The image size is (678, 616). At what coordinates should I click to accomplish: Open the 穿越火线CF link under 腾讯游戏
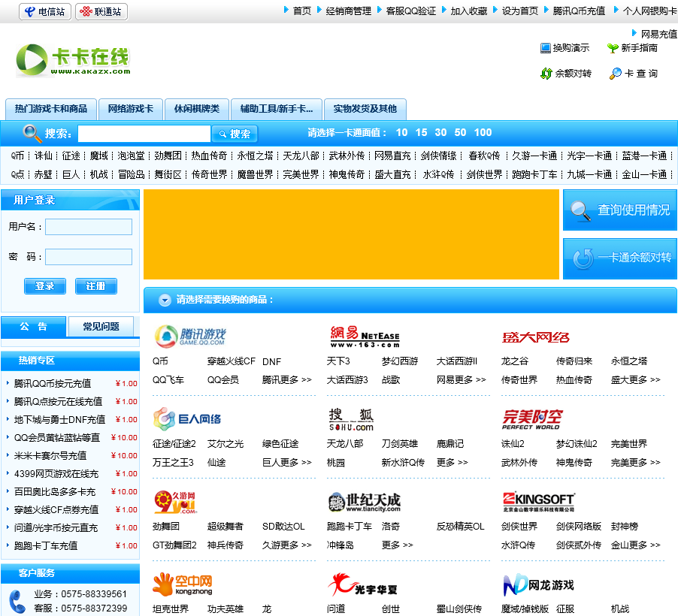tap(232, 361)
